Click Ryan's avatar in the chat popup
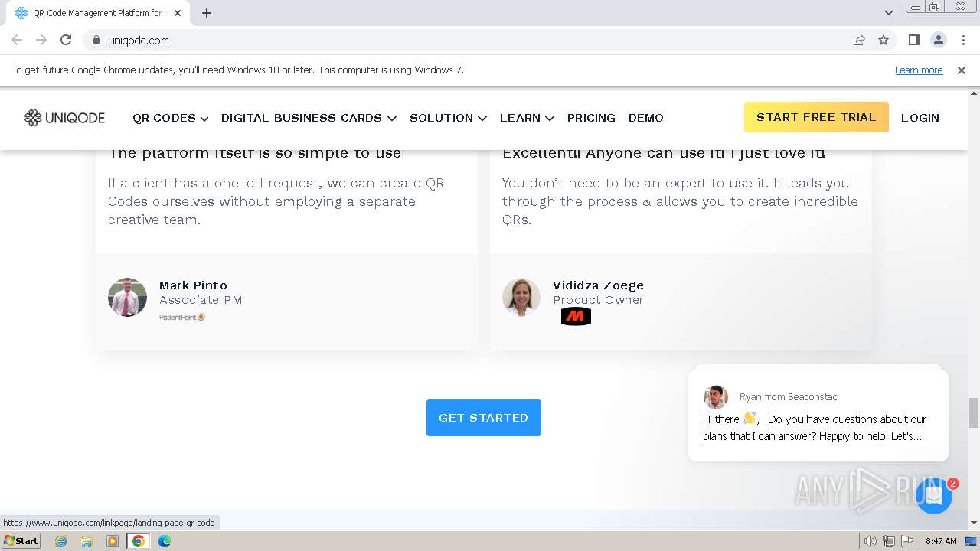Image resolution: width=980 pixels, height=551 pixels. pos(716,397)
